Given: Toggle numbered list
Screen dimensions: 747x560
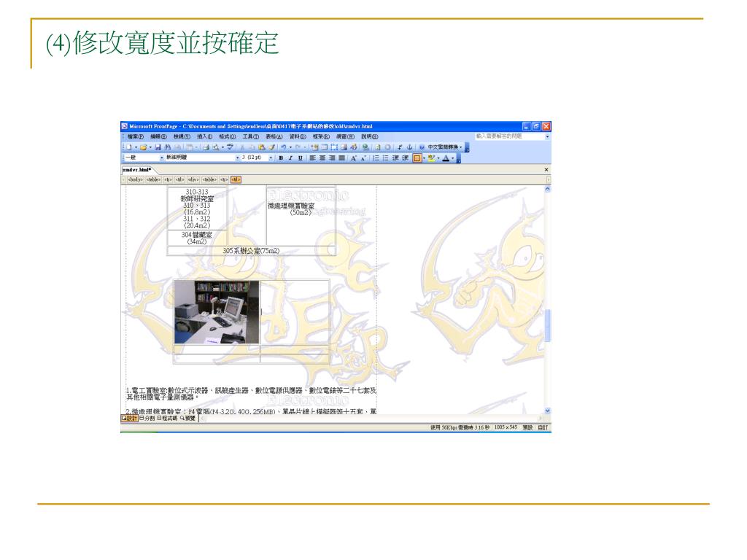Looking at the screenshot, I should tap(376, 157).
